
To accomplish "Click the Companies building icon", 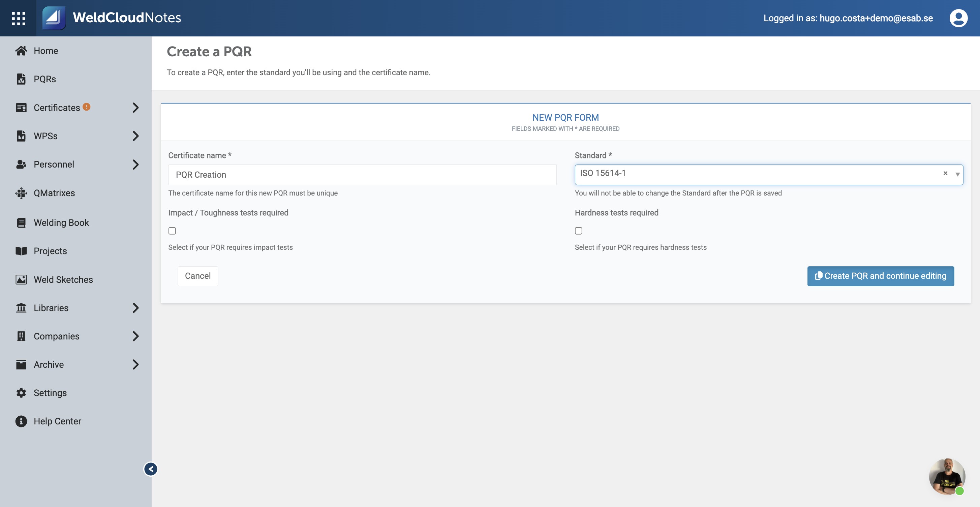I will click(21, 336).
